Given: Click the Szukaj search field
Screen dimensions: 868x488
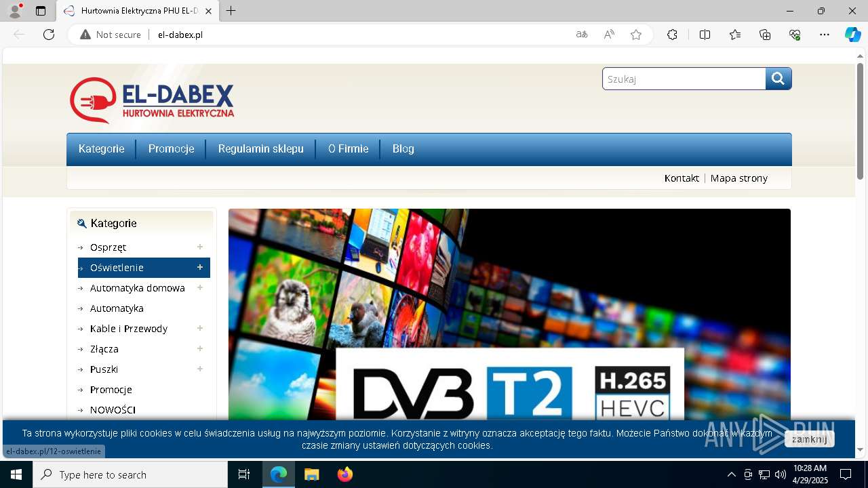Looking at the screenshot, I should tap(684, 79).
